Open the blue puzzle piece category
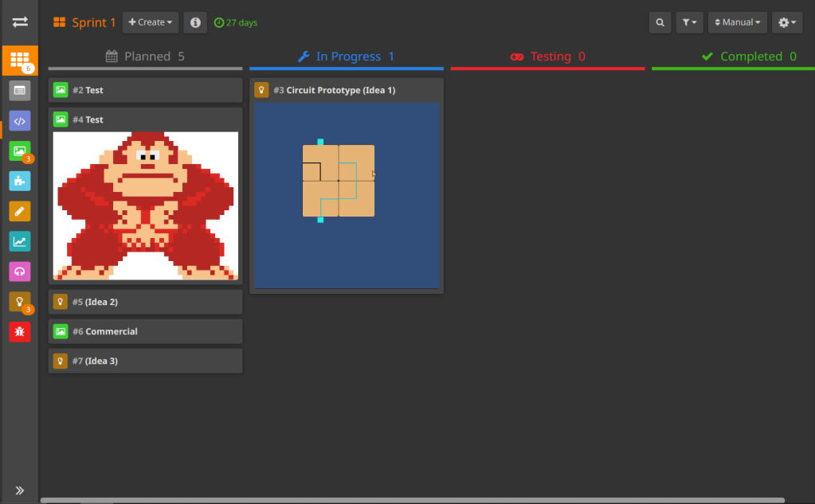The width and height of the screenshot is (815, 504). (20, 181)
